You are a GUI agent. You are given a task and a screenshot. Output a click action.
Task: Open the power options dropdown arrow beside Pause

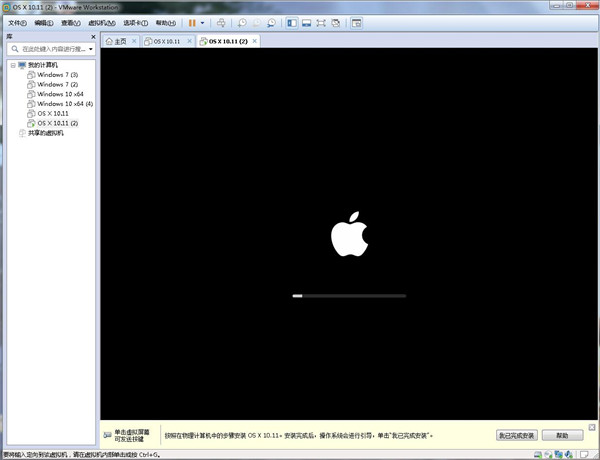pos(202,23)
